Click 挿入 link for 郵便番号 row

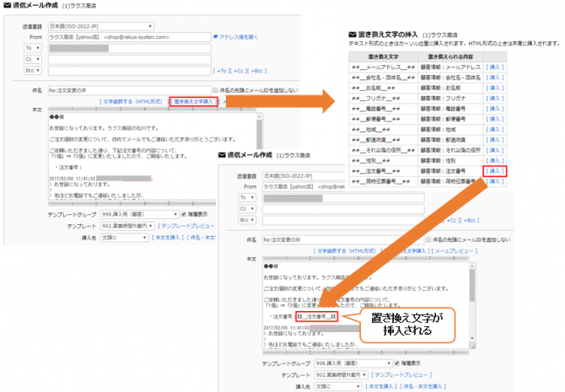[495, 119]
